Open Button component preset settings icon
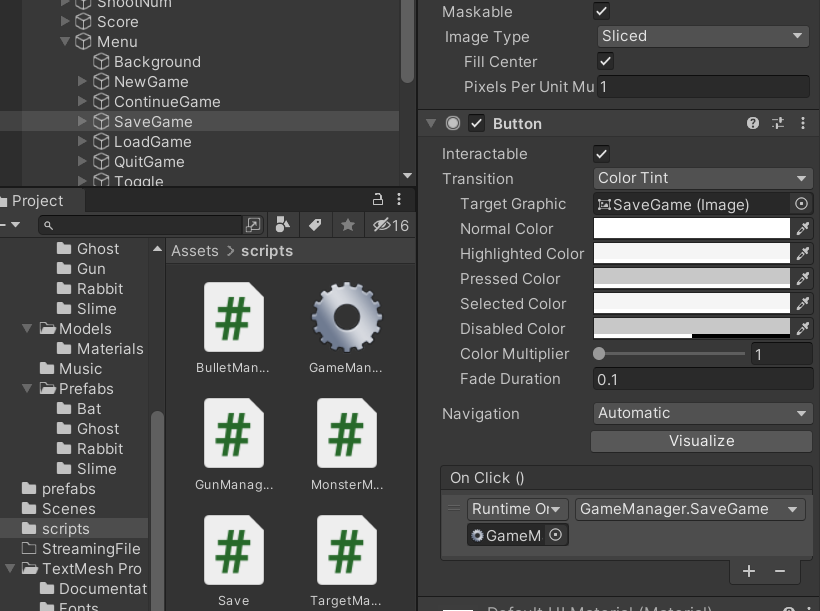The width and height of the screenshot is (820, 611). pos(778,123)
